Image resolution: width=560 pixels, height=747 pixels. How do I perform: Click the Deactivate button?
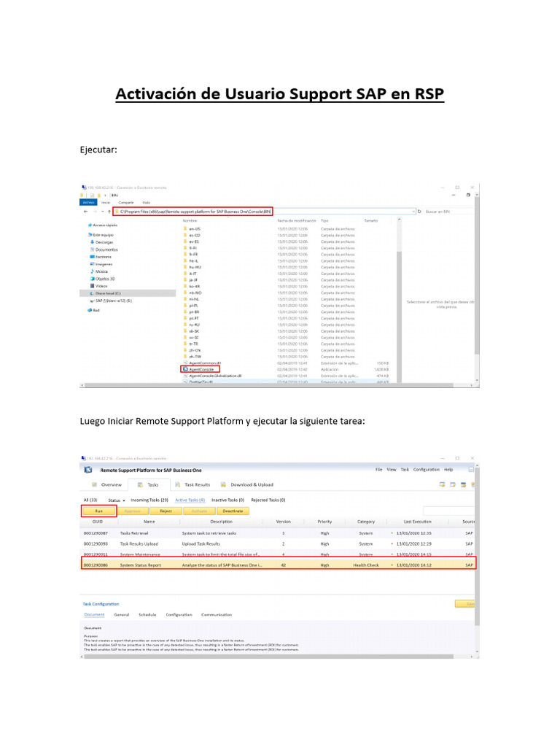[x=233, y=511]
